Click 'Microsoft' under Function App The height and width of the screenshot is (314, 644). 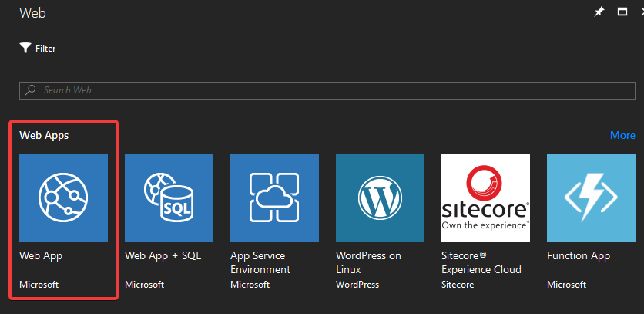567,285
